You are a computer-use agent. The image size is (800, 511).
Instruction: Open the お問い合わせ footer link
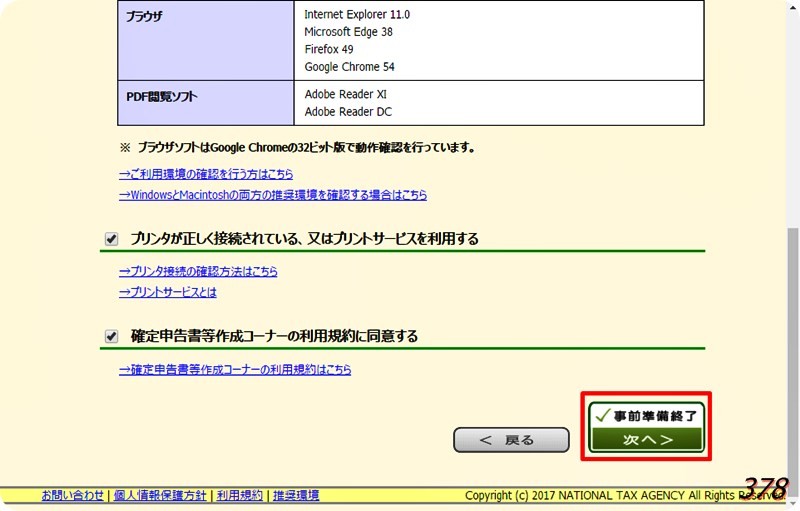click(x=72, y=495)
